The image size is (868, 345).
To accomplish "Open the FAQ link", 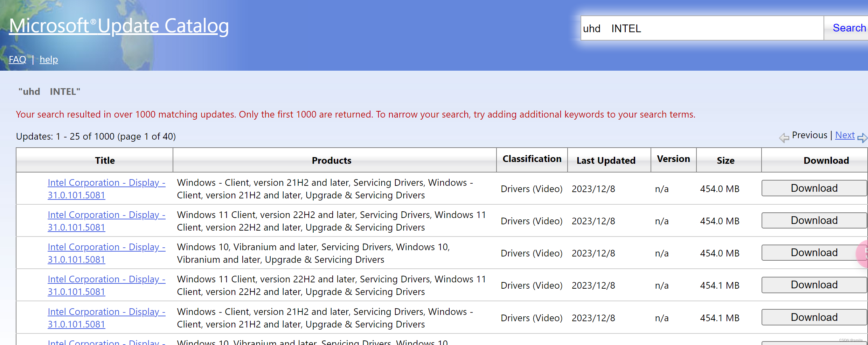I will [x=18, y=59].
